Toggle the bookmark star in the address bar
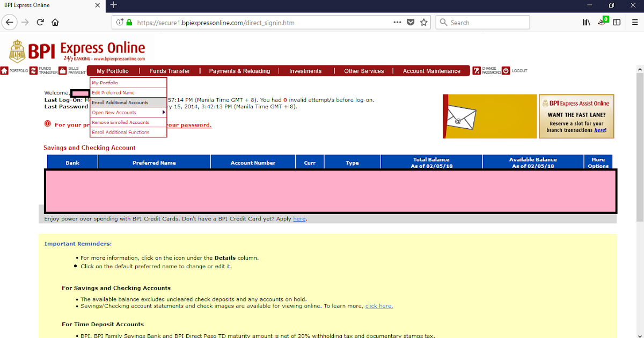Screen dimensions: 644x338 coord(423,22)
